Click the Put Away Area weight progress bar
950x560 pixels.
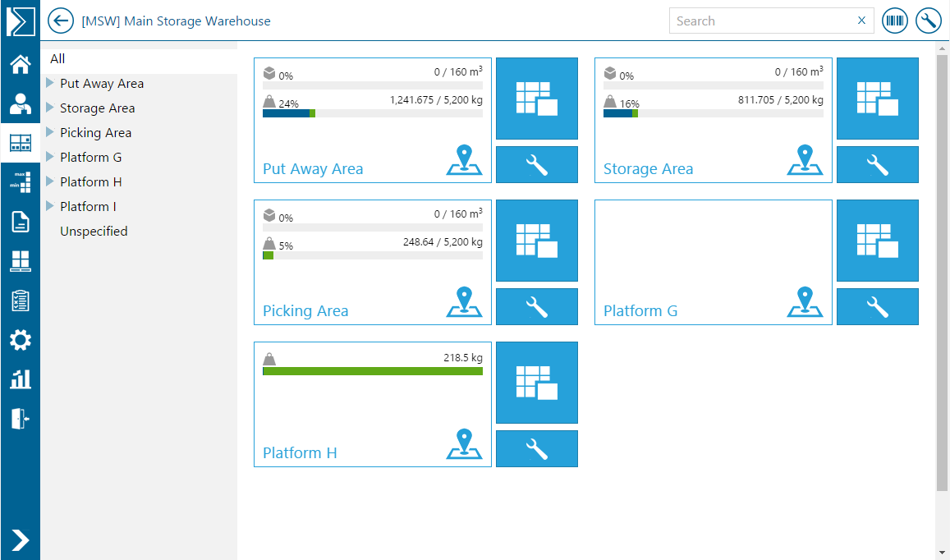(372, 113)
